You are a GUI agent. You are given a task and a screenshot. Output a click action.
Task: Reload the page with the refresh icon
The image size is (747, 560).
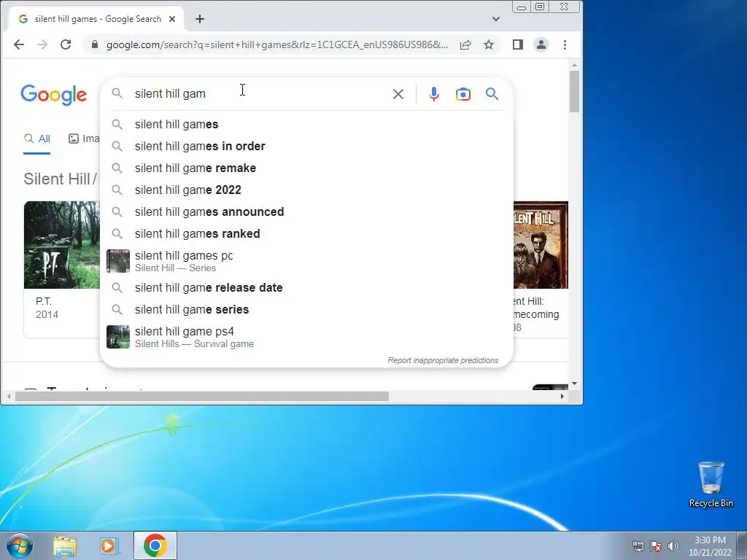coord(66,44)
